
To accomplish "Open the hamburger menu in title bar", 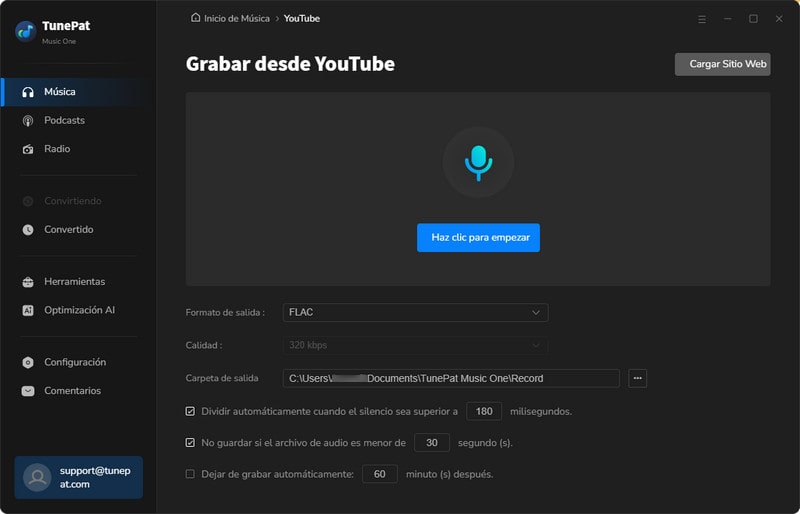I will point(702,19).
